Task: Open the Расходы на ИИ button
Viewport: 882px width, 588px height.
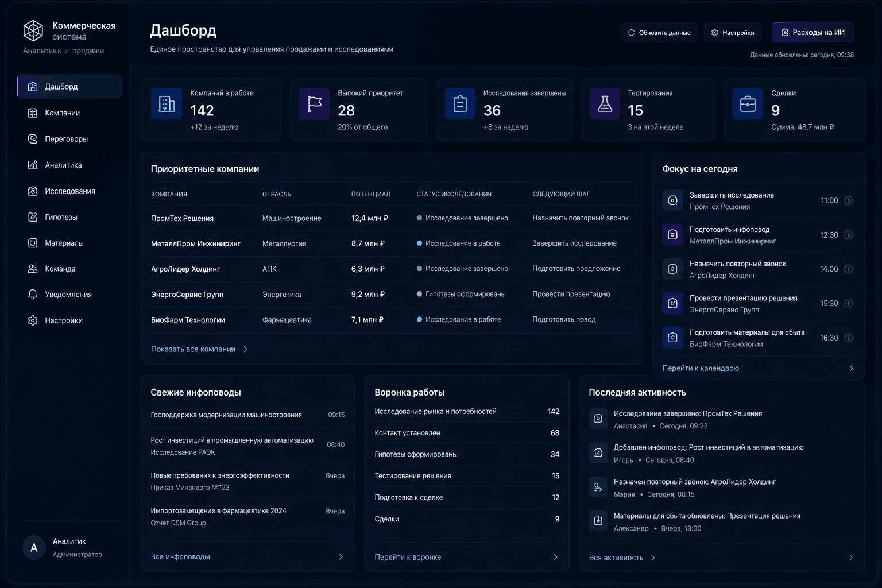Action: [813, 33]
